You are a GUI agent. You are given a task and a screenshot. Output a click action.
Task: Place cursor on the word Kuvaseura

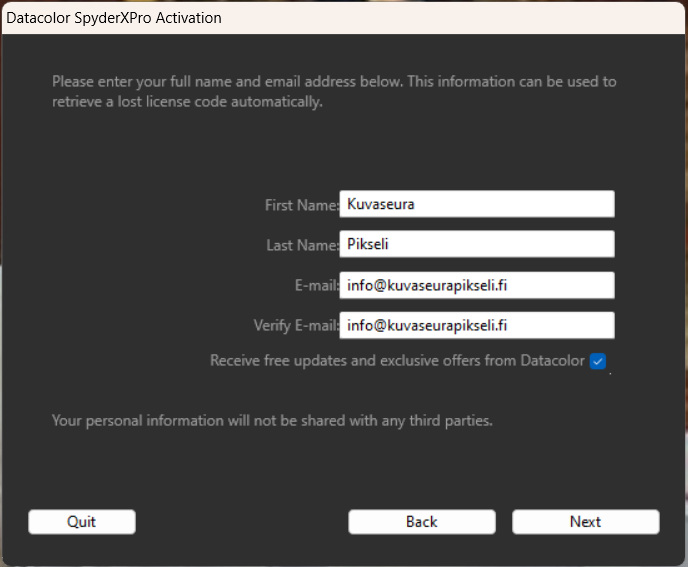(x=380, y=205)
